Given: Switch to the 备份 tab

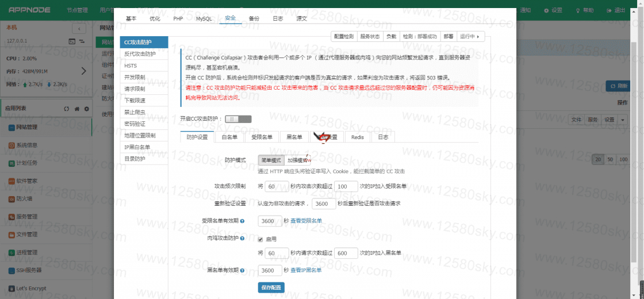Looking at the screenshot, I should [254, 18].
